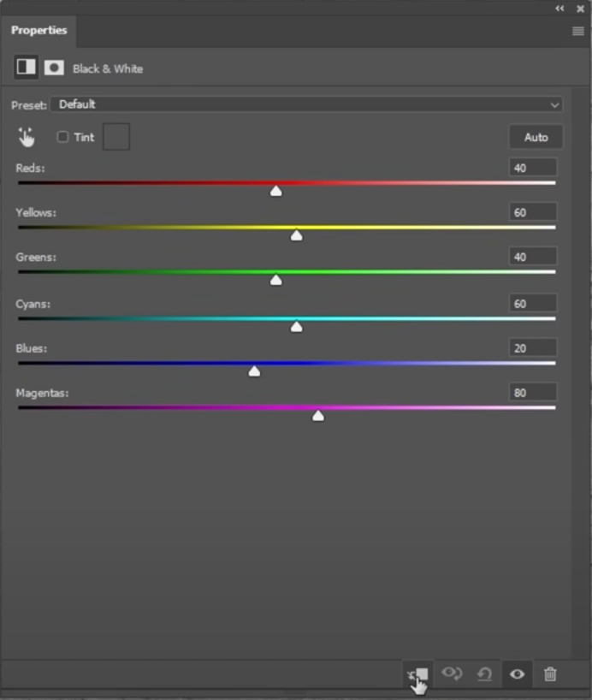Select the Black & White adjustment icon
The image size is (592, 700).
point(26,68)
